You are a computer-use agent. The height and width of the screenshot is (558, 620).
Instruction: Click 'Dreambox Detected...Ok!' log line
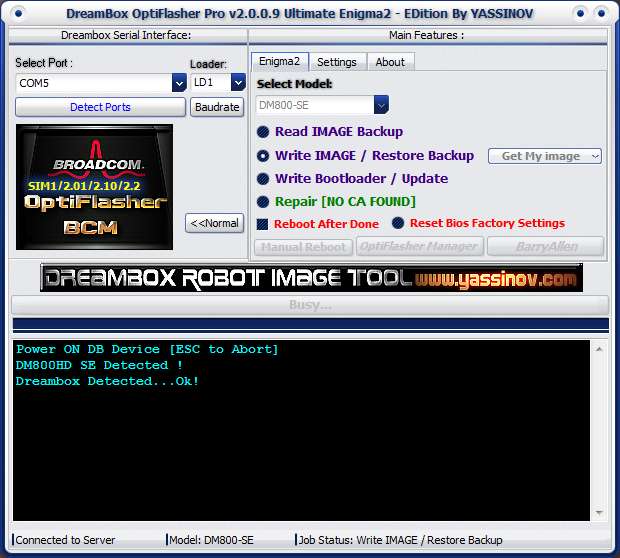point(107,381)
